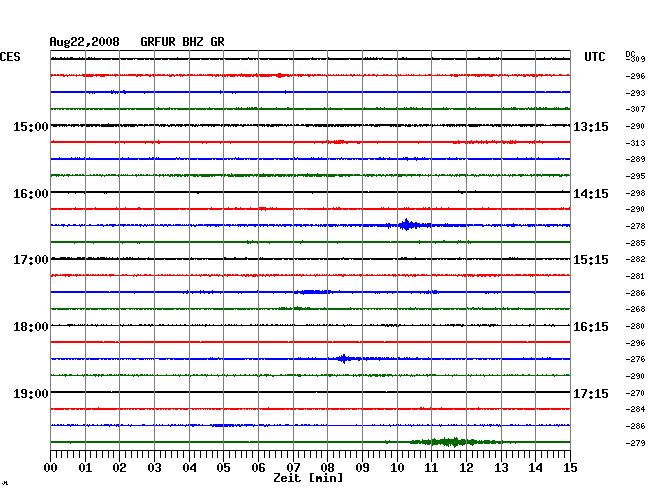Click the DC offset value -276
Image resolution: width=650 pixels, height=494 pixels.
tap(635, 359)
